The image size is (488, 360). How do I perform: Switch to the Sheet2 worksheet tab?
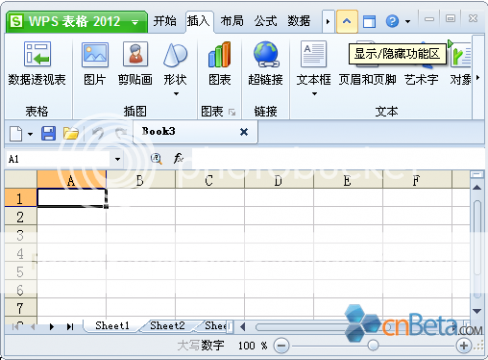(x=167, y=326)
